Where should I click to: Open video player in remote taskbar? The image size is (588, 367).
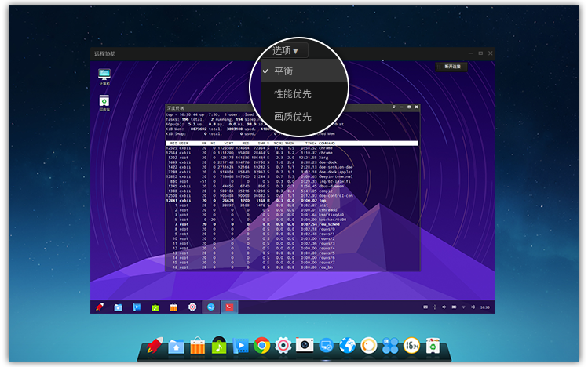tap(137, 307)
